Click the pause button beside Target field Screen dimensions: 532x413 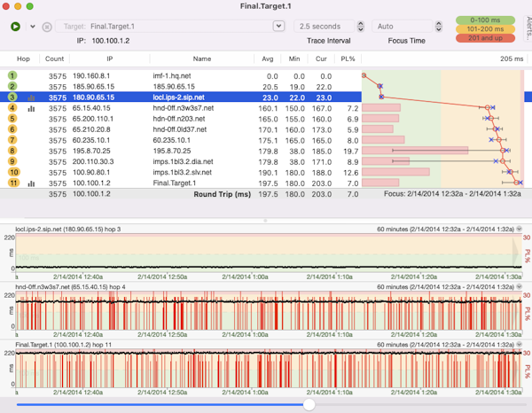pos(47,27)
